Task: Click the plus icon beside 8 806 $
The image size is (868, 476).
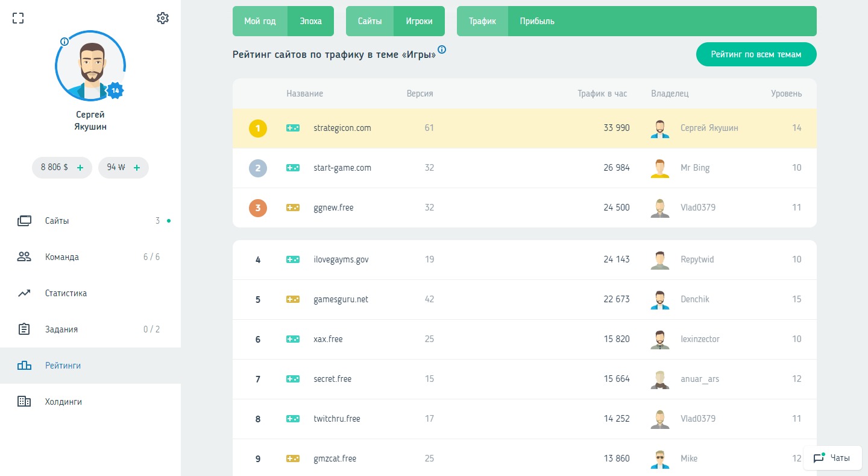Action: [80, 168]
